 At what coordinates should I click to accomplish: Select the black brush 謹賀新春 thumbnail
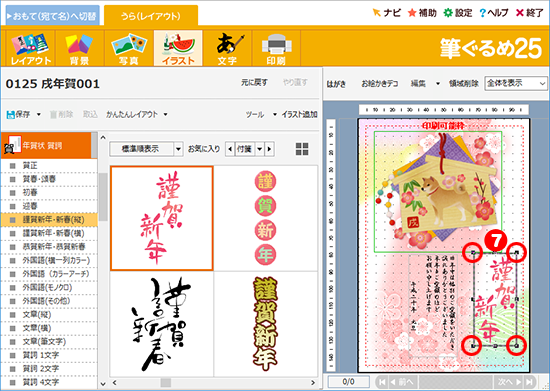pos(162,324)
